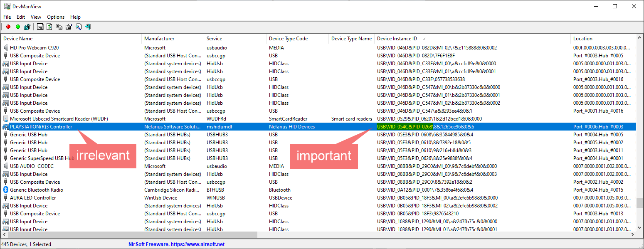
Task: Select the PLAYSTATION(R)3 Controller row
Action: tap(41, 127)
